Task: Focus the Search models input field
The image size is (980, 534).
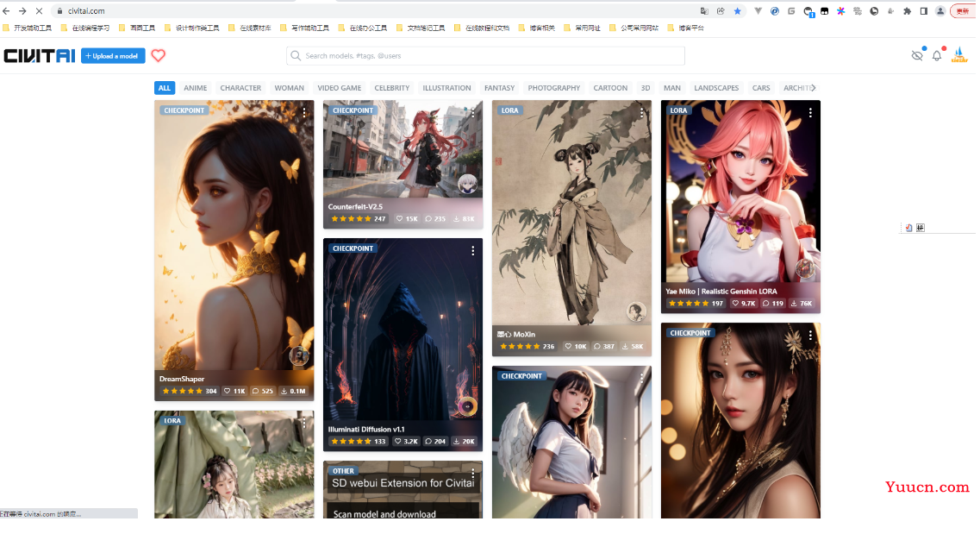Action: coord(485,56)
